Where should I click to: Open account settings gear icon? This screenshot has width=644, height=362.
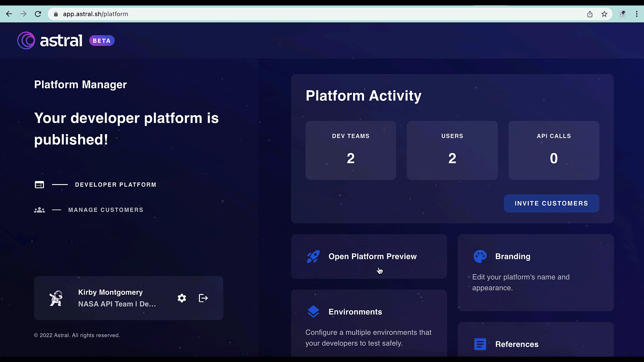click(182, 298)
